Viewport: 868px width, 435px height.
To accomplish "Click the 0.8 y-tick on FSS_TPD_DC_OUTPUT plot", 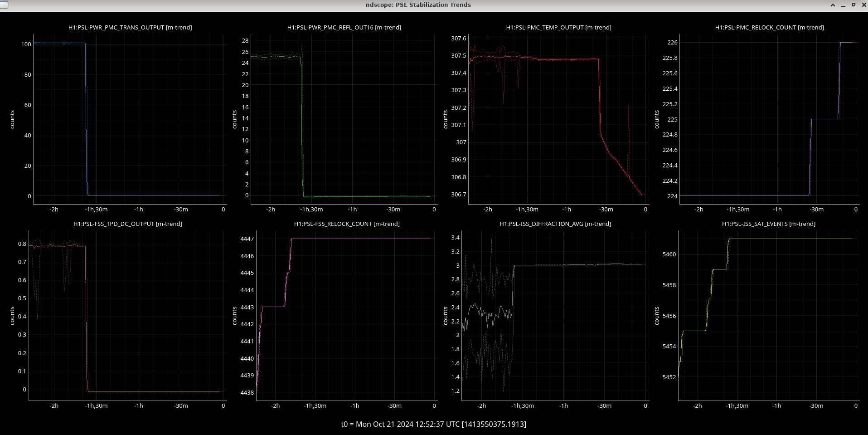I will [x=22, y=244].
